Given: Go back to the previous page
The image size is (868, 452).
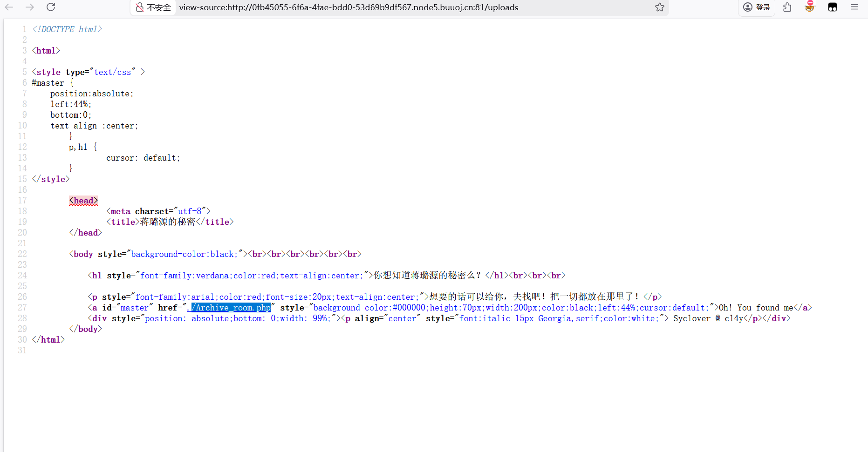Looking at the screenshot, I should point(9,7).
